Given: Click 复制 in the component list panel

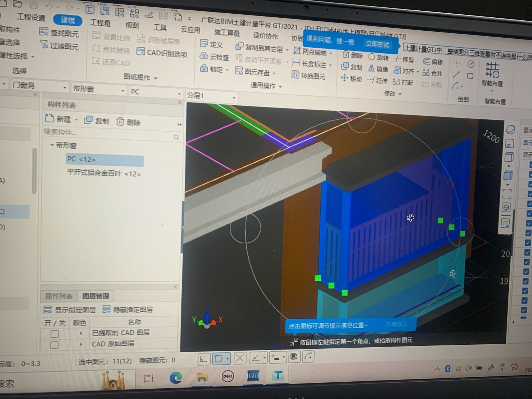Looking at the screenshot, I should [96, 121].
